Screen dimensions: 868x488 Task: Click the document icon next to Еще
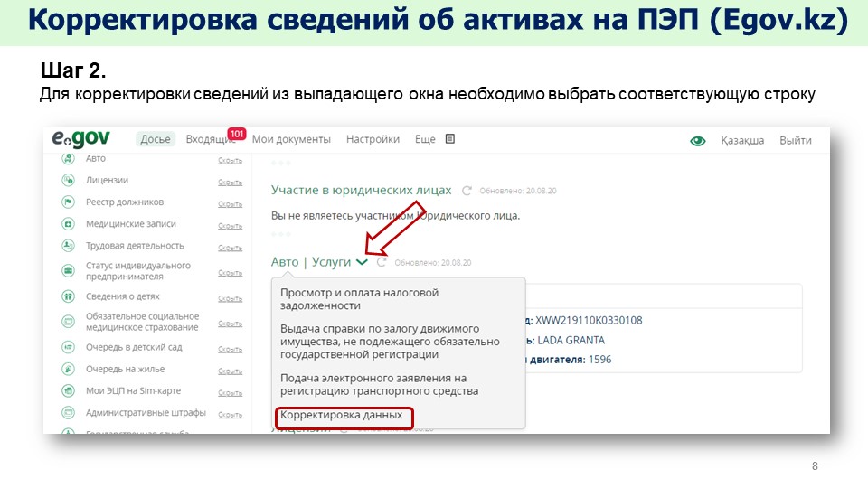[x=450, y=139]
